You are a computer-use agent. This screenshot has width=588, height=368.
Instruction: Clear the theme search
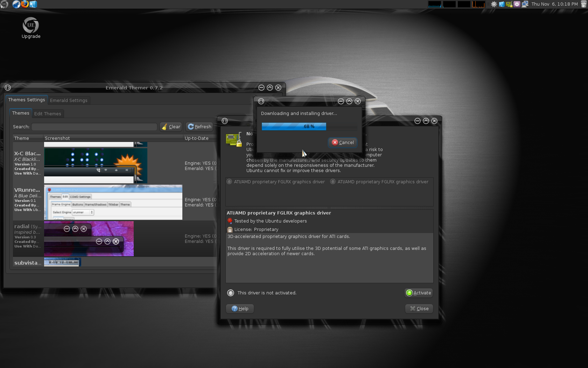171,127
